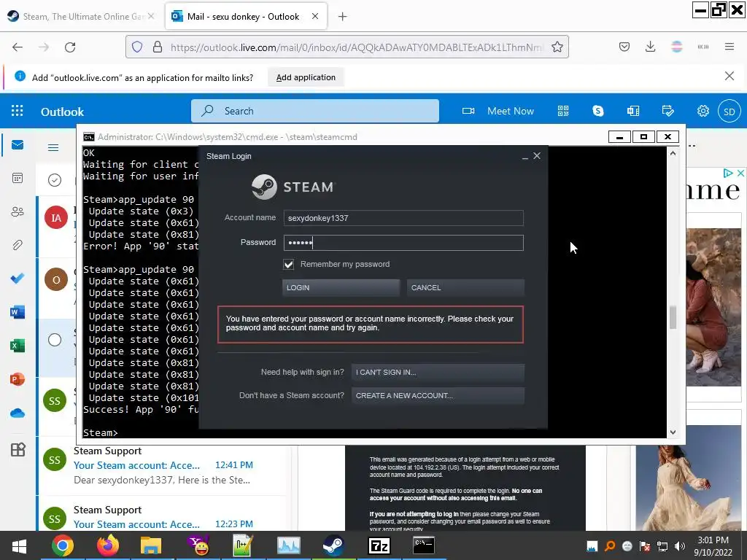Open Steam Support email from 12:41 PM
Viewport: 747px width, 560px height.
tap(162, 465)
